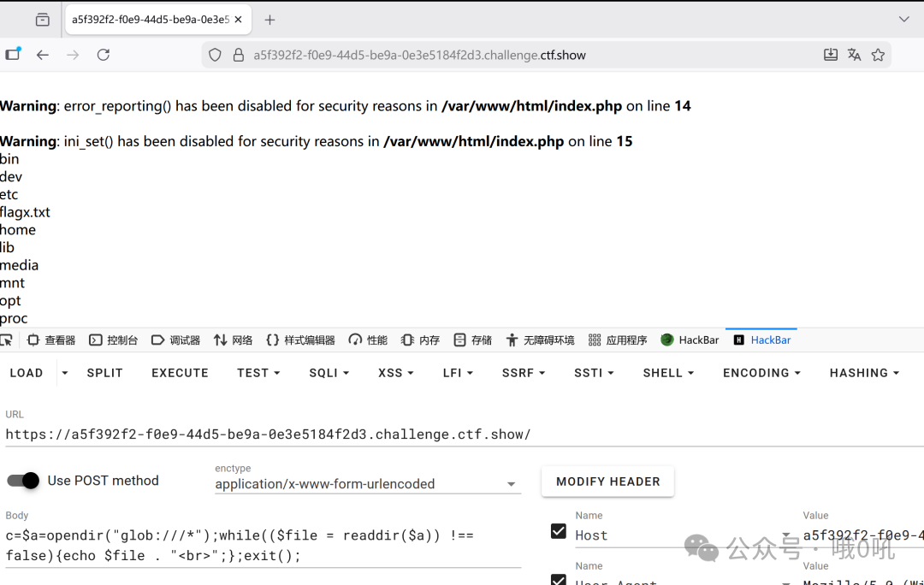The height and width of the screenshot is (585, 924).
Task: Open the 网络 Network tab
Action: click(x=233, y=340)
